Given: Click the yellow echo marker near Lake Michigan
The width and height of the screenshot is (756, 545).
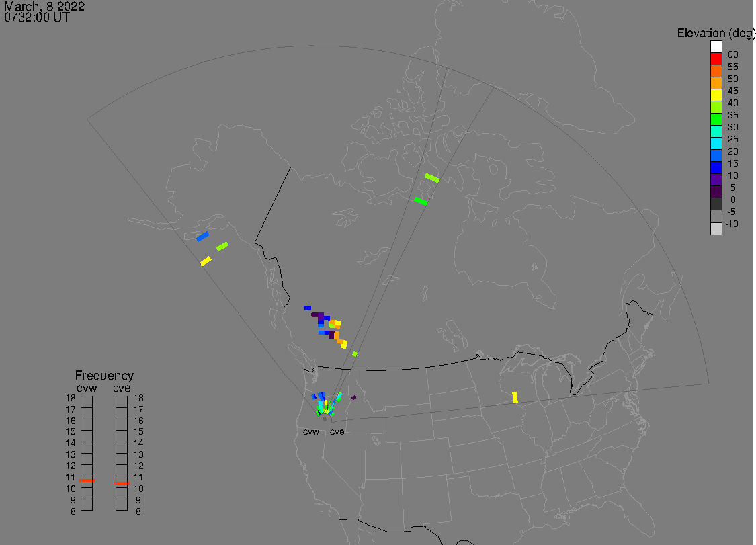Looking at the screenshot, I should tap(515, 397).
